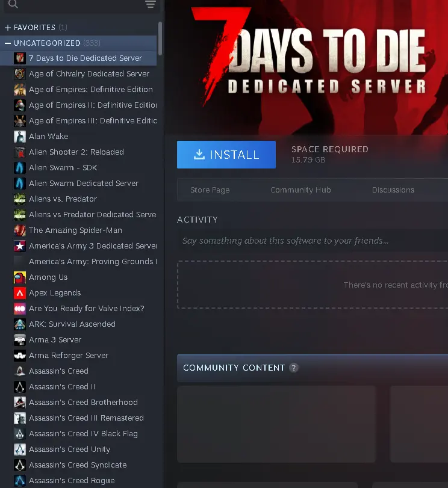Viewport: 448px width, 488px height.
Task: Select Age of Chivalry Dedicated Server entry
Action: [x=78, y=74]
